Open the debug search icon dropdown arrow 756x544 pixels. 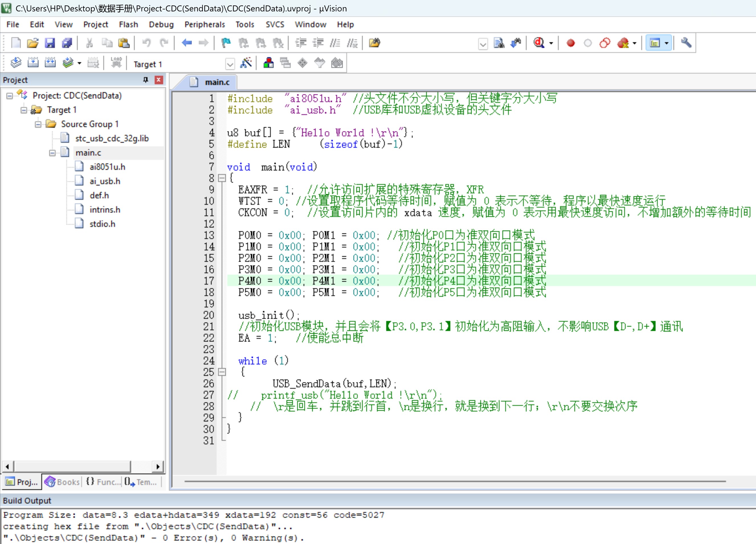[x=551, y=43]
